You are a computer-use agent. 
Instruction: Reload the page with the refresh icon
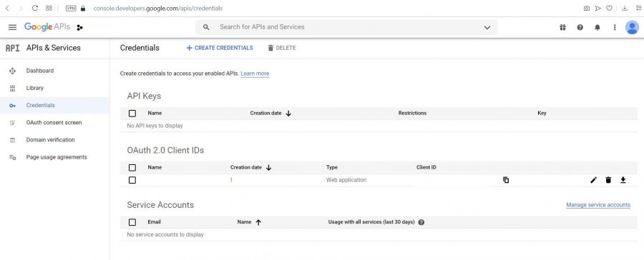(35, 8)
